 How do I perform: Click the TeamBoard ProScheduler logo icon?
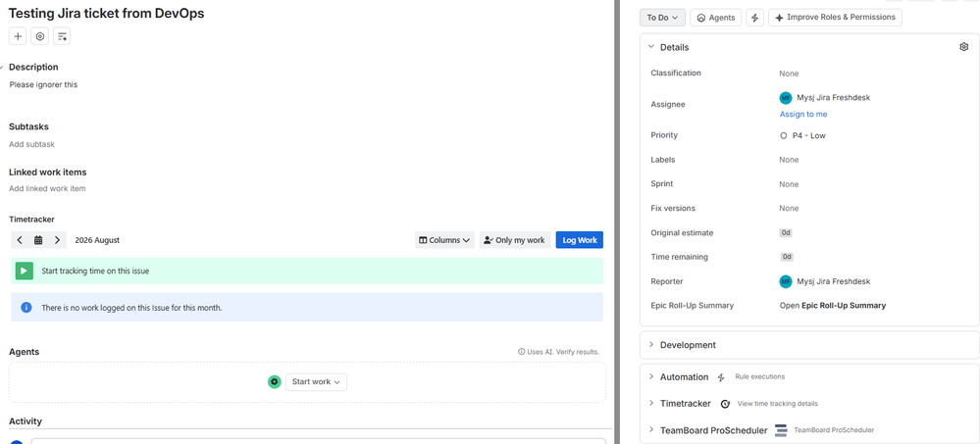pos(781,430)
